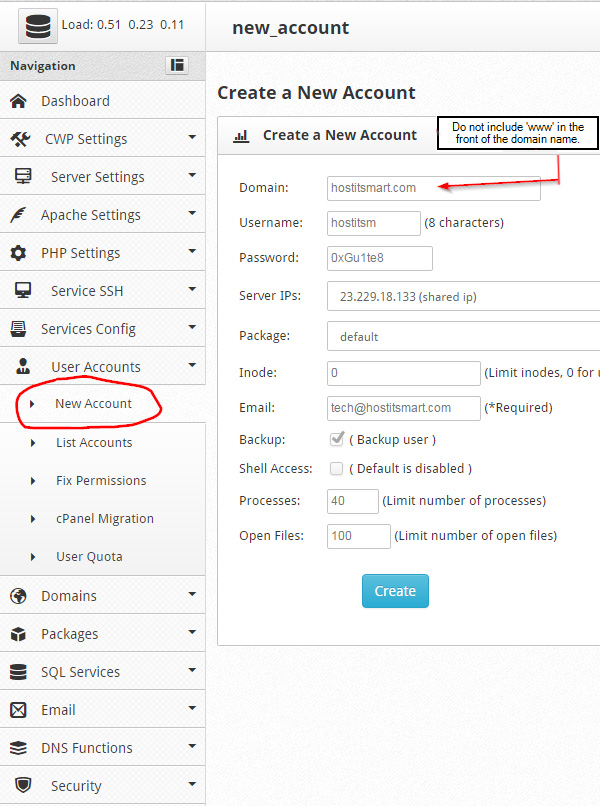Click the server database icon beside Load
This screenshot has height=806, width=600.
click(38, 27)
